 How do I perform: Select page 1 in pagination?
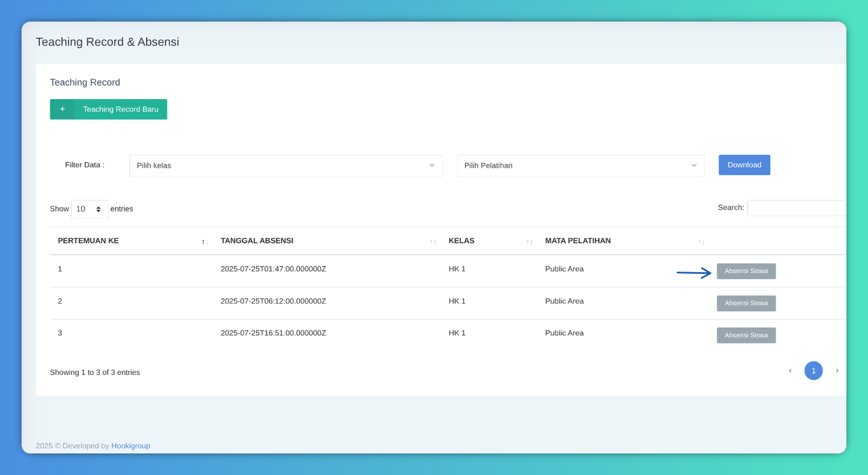(813, 371)
